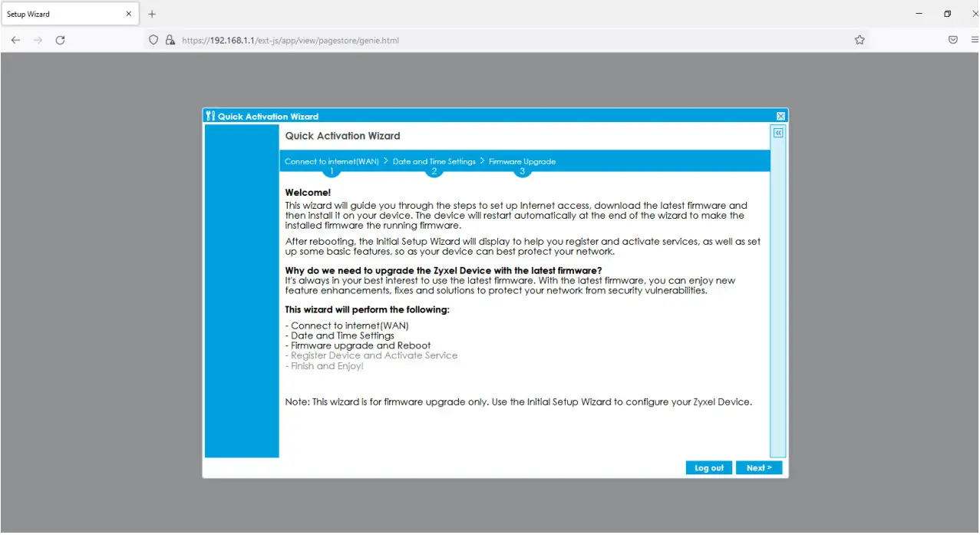Reload the page with refresh icon
Screen dimensions: 980x535
pos(60,40)
